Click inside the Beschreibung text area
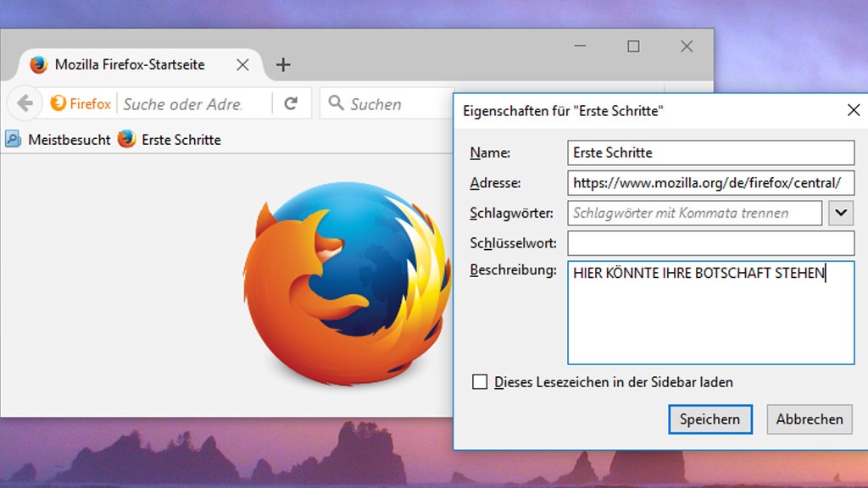Screen dimensions: 868x488 (710, 313)
